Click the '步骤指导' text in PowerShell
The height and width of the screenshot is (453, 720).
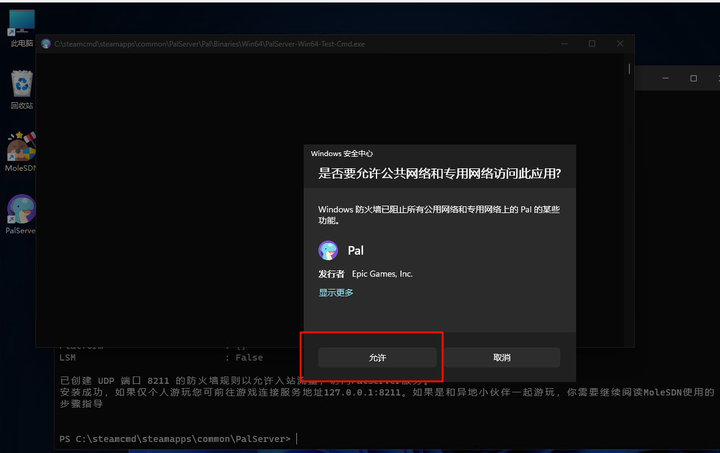(x=81, y=404)
